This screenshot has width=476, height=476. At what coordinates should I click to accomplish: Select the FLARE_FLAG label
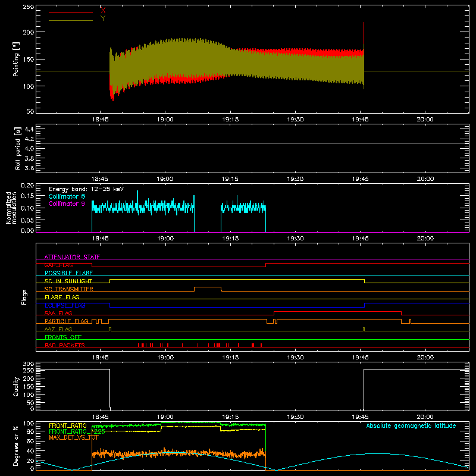62,297
